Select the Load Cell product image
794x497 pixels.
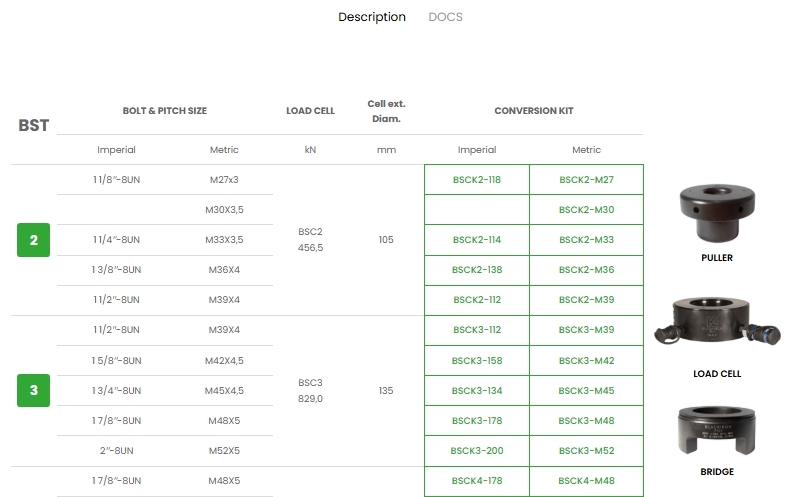[x=717, y=327]
